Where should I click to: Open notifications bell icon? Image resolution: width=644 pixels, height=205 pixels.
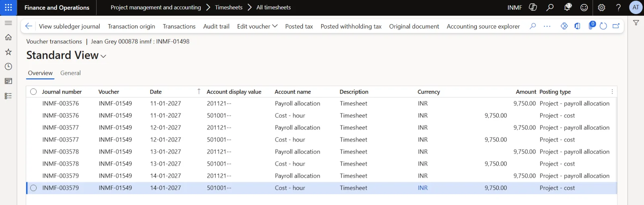click(x=568, y=7)
